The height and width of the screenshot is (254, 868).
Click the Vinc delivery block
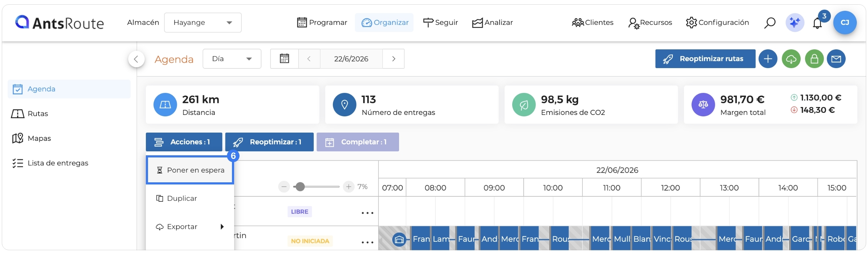tap(662, 239)
